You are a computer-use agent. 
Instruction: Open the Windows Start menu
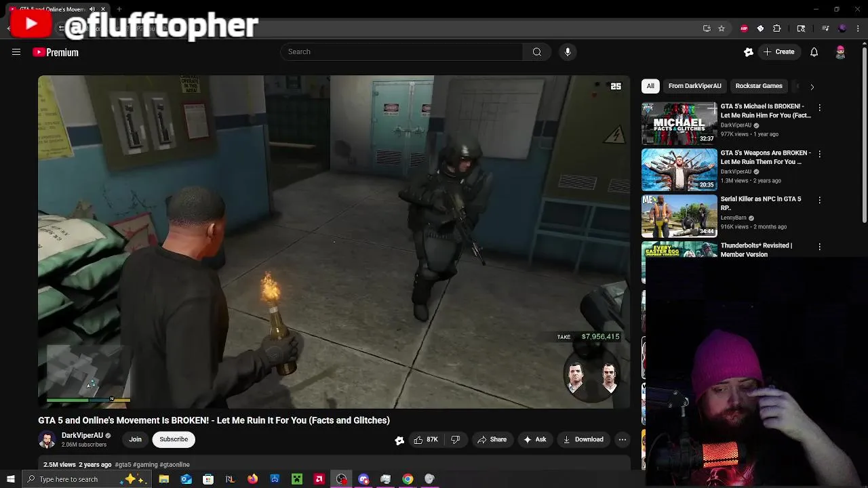point(10,479)
